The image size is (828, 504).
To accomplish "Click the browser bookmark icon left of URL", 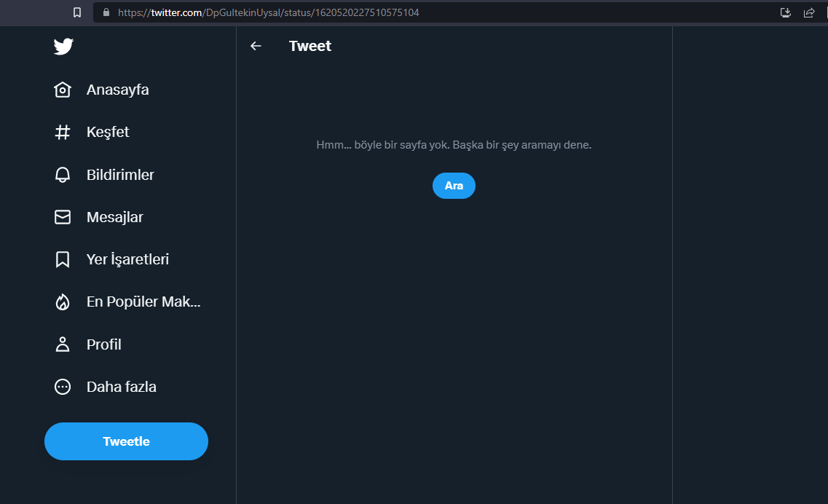I will tap(77, 12).
